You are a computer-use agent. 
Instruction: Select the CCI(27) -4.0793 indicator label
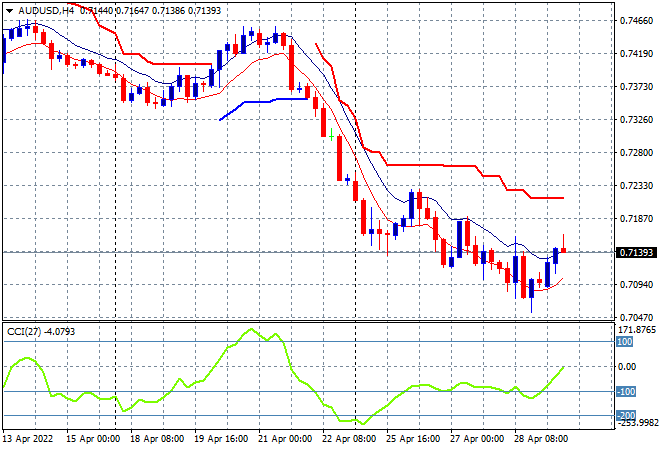click(41, 332)
